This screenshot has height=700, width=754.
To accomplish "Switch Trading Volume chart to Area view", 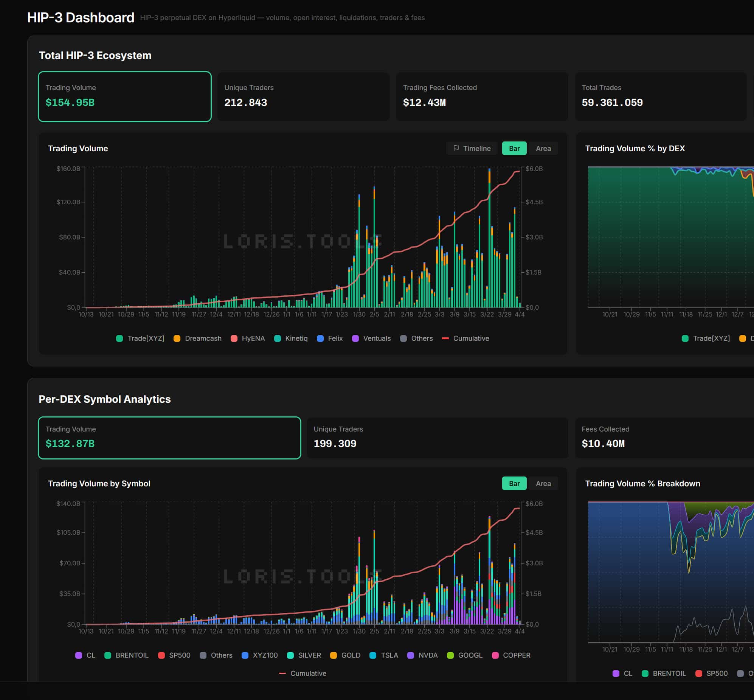I will click(x=543, y=149).
